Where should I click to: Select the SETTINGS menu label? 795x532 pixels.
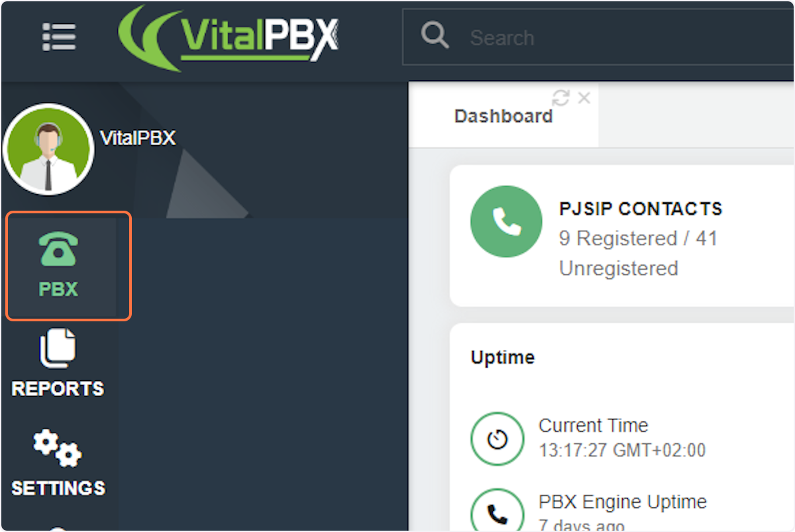click(58, 488)
